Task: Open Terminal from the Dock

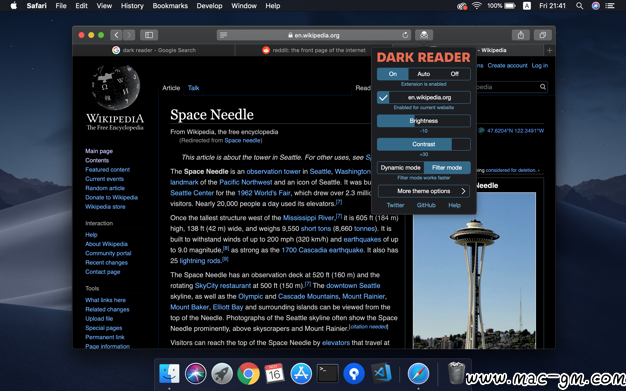Action: coord(327,374)
